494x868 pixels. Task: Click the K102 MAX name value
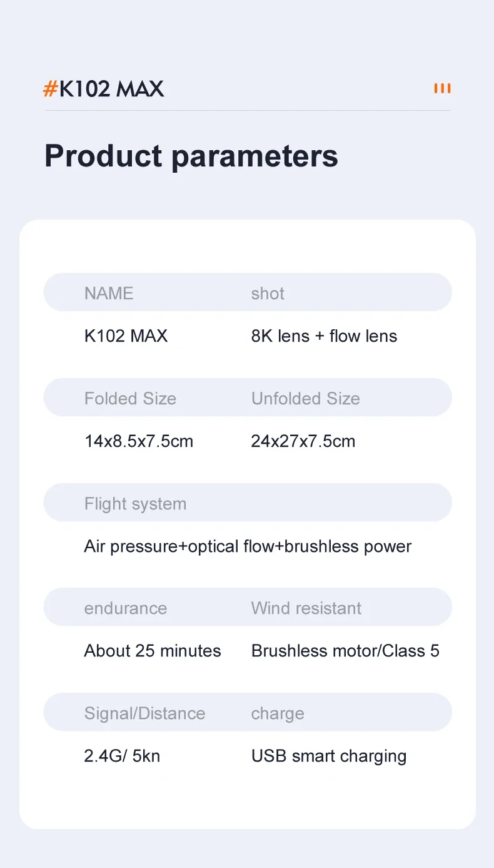[126, 336]
